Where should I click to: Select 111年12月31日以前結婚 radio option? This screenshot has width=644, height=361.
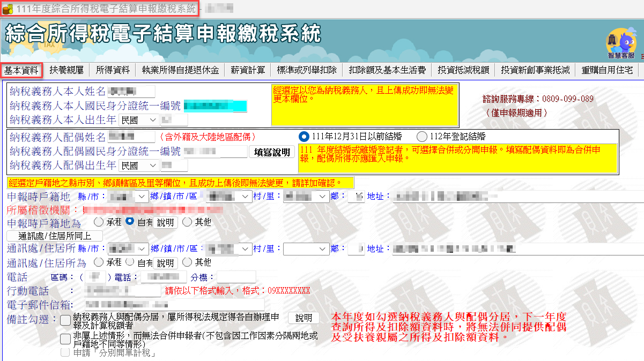[x=304, y=136]
